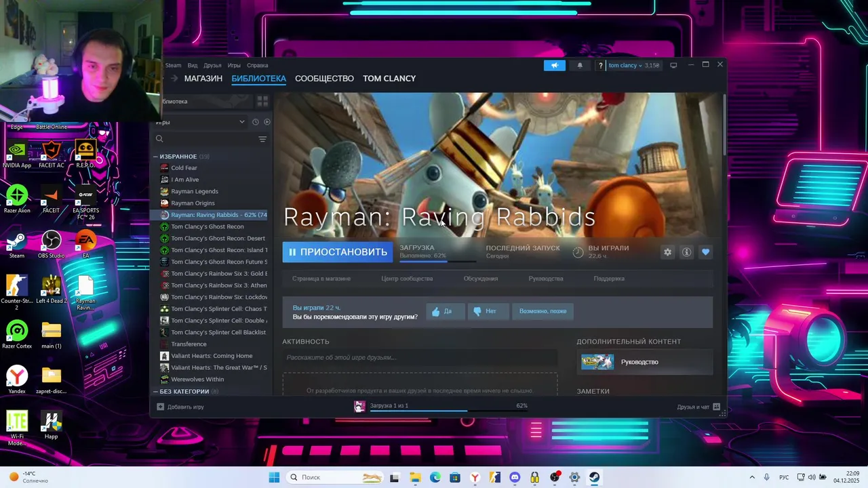
Task: Open Discord from the taskbar
Action: coord(515,477)
